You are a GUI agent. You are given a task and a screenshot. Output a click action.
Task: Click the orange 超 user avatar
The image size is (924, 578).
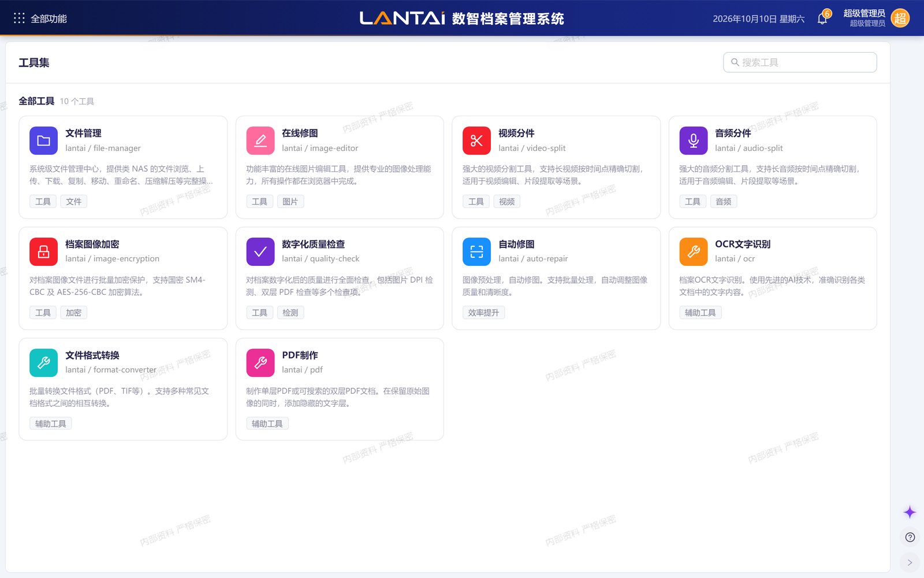tap(900, 18)
